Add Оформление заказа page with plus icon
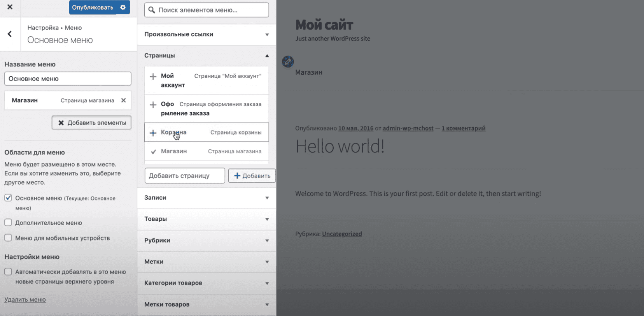 [x=153, y=105]
